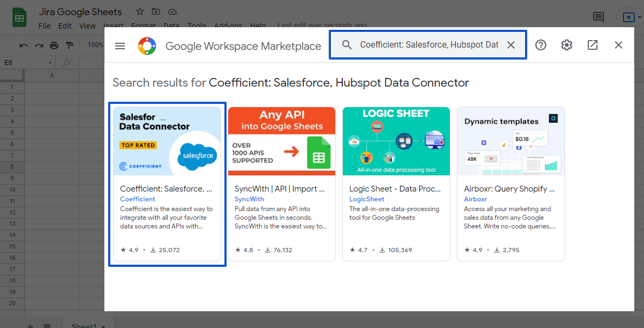Viewport: 644px width, 328px height.
Task: Click the Logic Sheet - Data Proc title
Action: point(395,189)
